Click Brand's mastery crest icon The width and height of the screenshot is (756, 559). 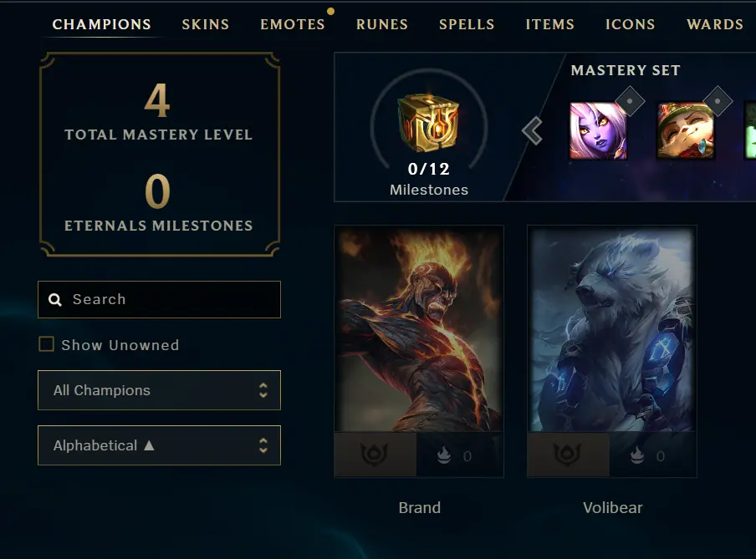pyautogui.click(x=374, y=455)
